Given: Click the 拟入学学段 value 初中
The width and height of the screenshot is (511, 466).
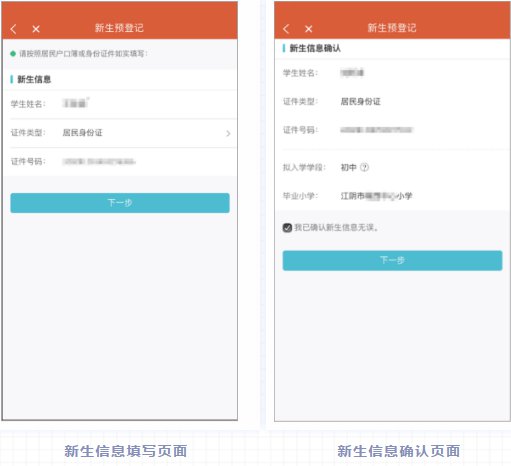Looking at the screenshot, I should (x=348, y=167).
